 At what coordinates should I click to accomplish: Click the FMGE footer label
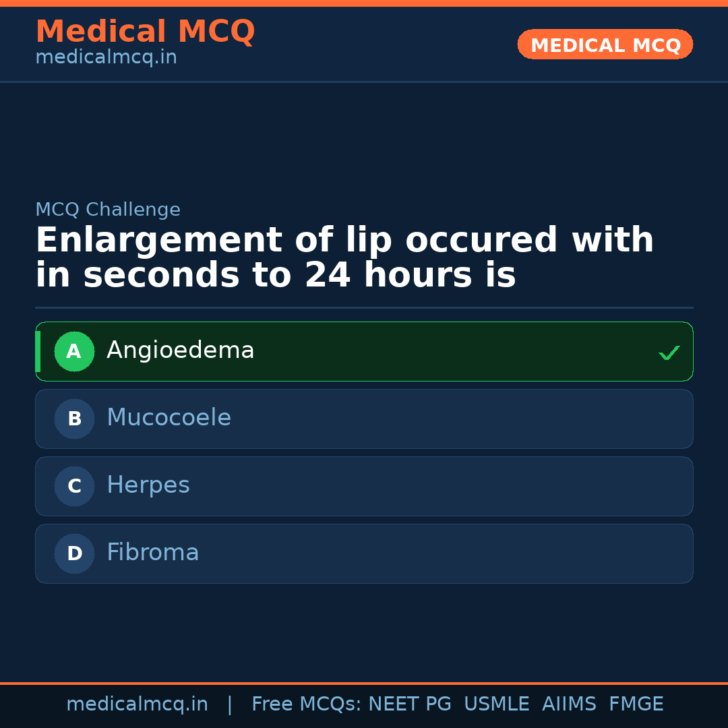[636, 704]
